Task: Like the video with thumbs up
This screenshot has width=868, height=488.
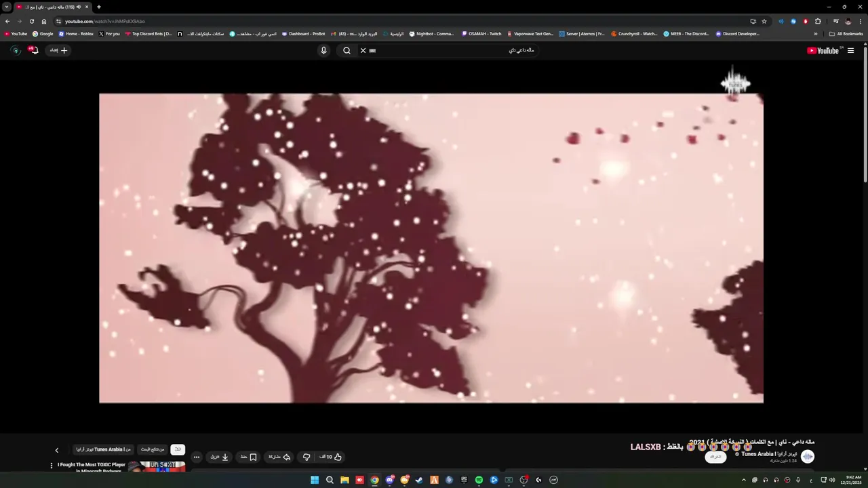Action: 330,457
